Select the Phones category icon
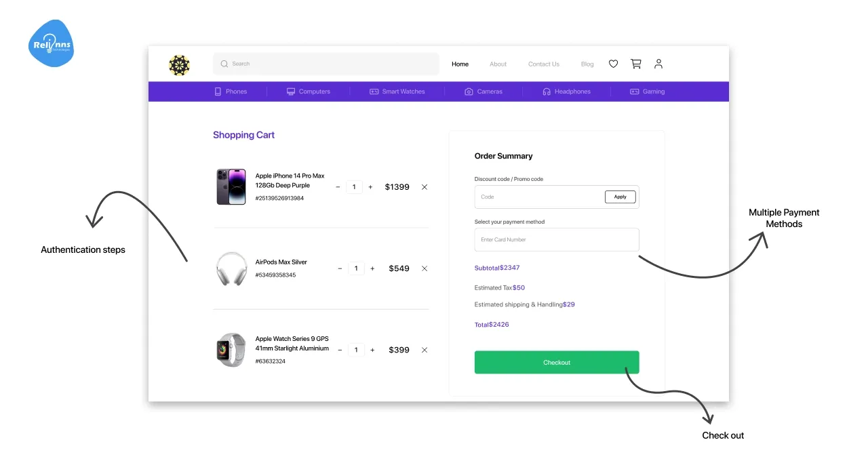The height and width of the screenshot is (465, 868). click(x=217, y=91)
